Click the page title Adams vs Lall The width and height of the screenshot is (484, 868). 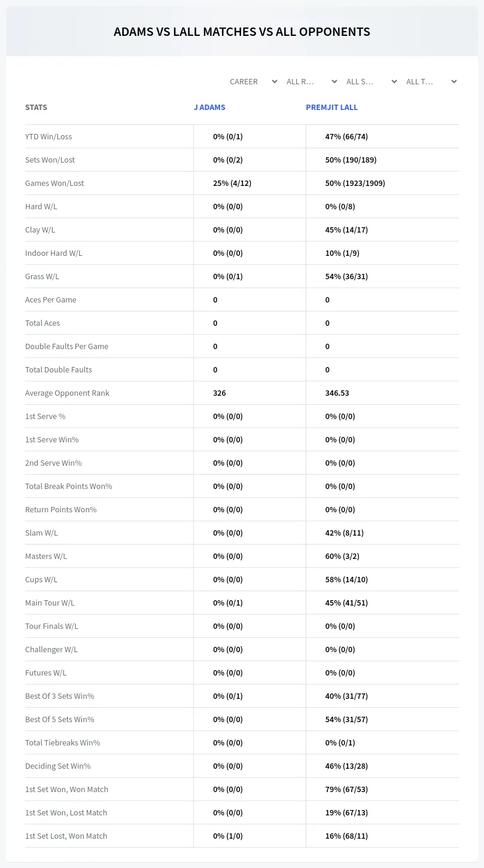[x=242, y=32]
